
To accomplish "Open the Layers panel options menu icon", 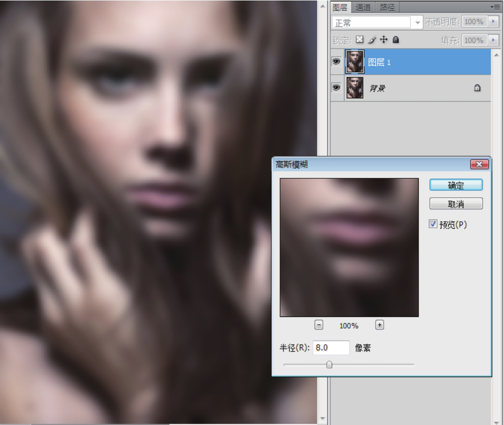I will (494, 7).
